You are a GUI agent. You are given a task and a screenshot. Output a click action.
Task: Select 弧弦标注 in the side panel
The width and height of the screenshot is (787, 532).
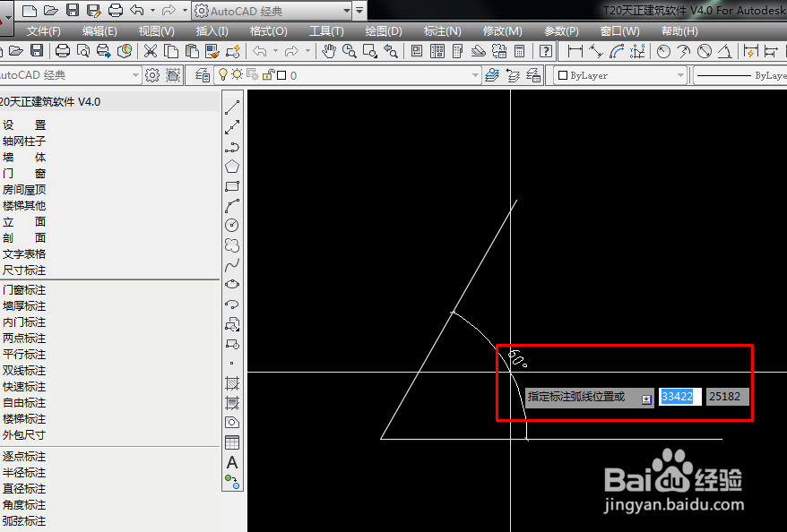point(24,521)
